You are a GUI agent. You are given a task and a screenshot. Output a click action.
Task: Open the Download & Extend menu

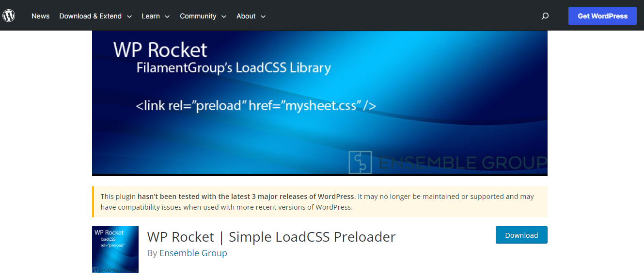[91, 16]
